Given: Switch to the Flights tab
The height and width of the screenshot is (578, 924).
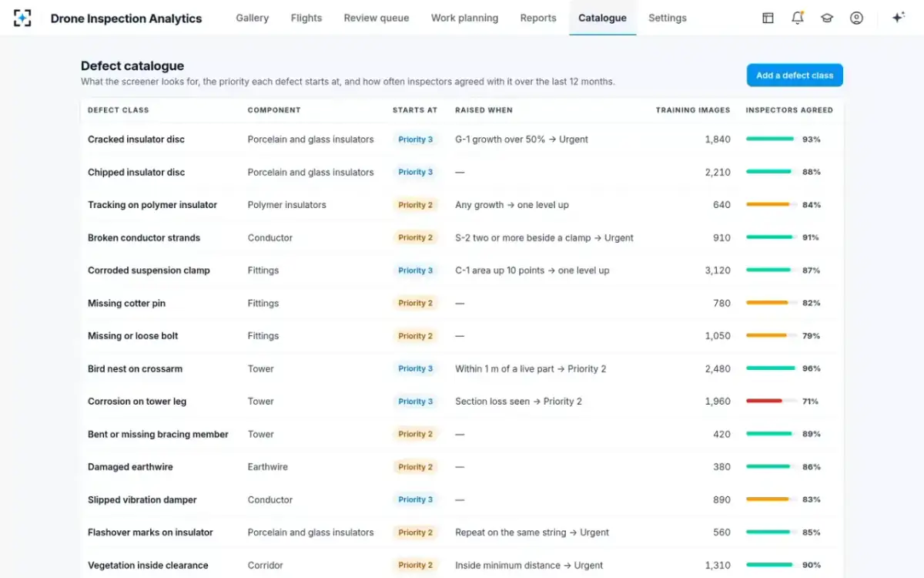Looking at the screenshot, I should [306, 18].
